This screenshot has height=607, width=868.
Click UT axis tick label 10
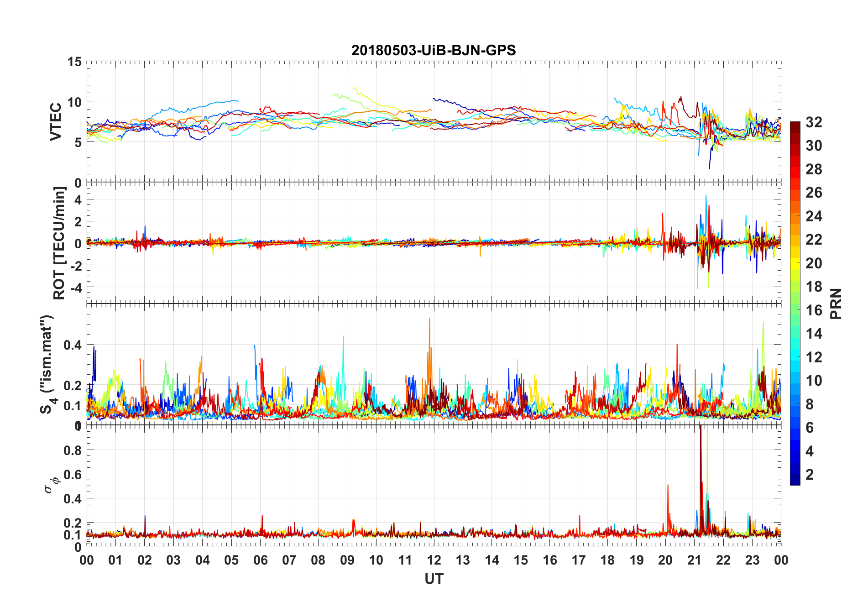tap(376, 560)
